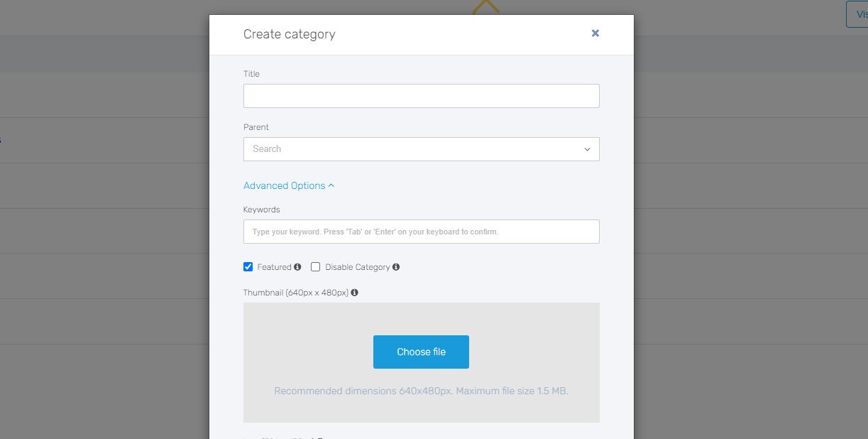
Task: Click the chevron on the Parent search field
Action: pyautogui.click(x=587, y=149)
